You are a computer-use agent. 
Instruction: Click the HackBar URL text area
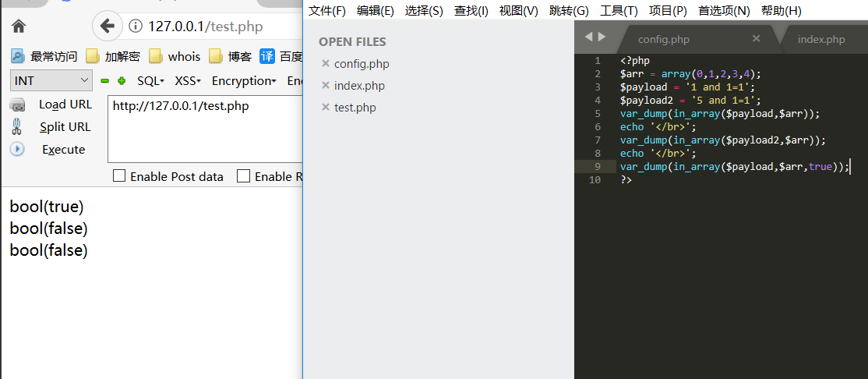[206, 129]
